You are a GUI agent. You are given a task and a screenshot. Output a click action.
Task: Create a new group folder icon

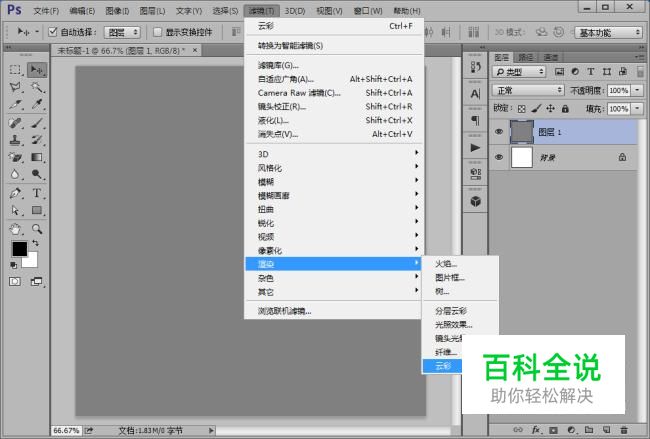click(x=589, y=430)
